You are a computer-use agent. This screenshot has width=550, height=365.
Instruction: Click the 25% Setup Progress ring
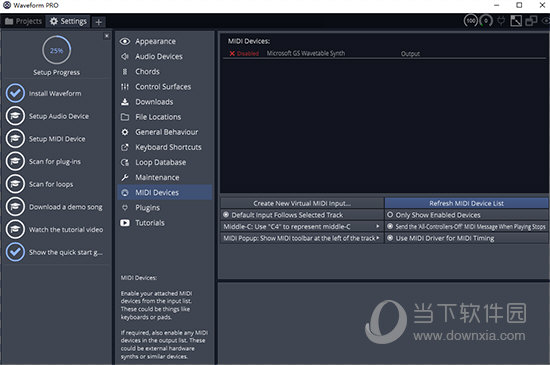pos(56,50)
